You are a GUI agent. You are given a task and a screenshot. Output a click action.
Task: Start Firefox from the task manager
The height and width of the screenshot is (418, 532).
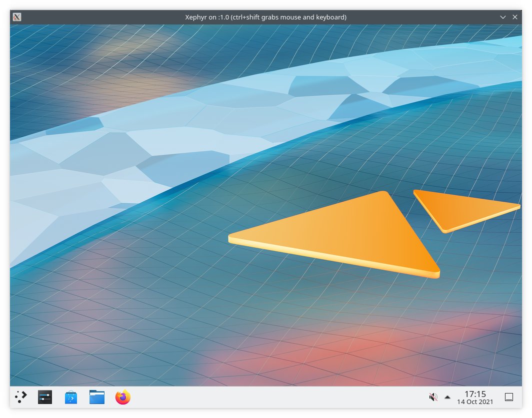click(122, 396)
